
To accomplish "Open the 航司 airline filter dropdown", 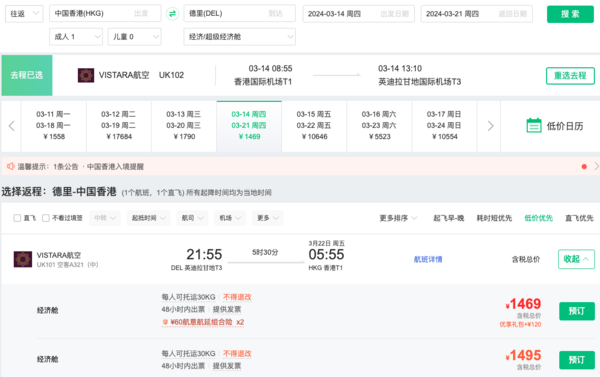I will pos(192,218).
